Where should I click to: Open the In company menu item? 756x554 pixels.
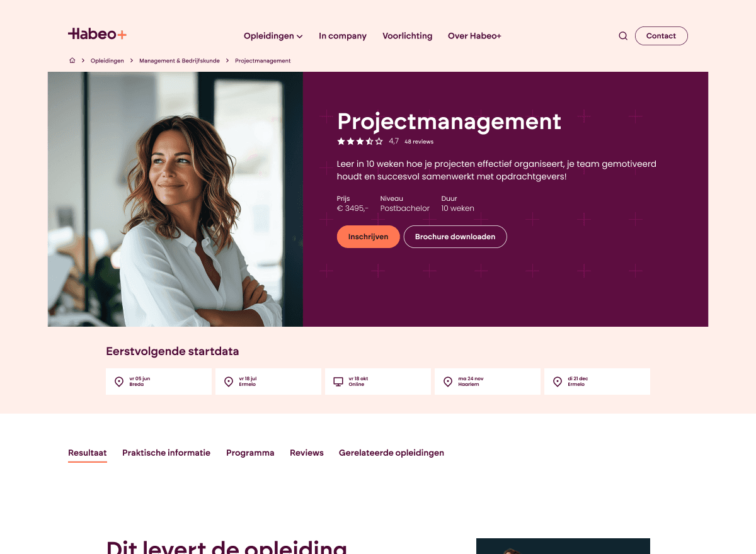click(x=343, y=36)
